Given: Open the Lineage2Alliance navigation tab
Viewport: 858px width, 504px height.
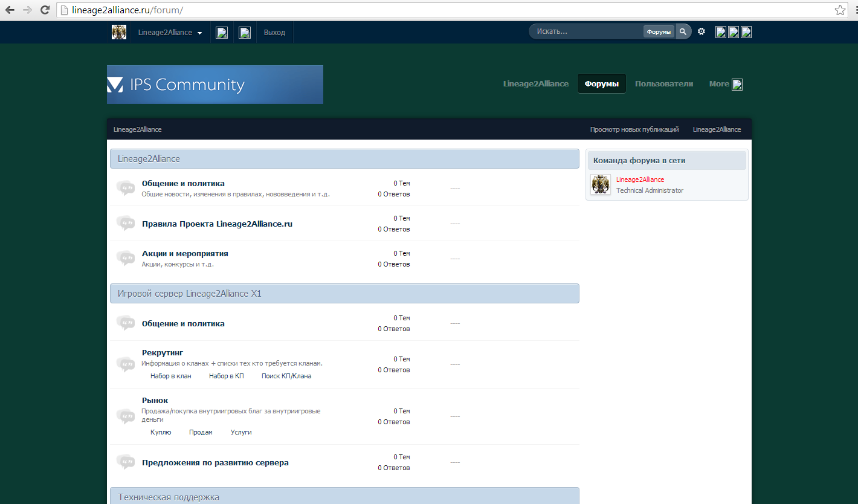Looking at the screenshot, I should tap(536, 84).
